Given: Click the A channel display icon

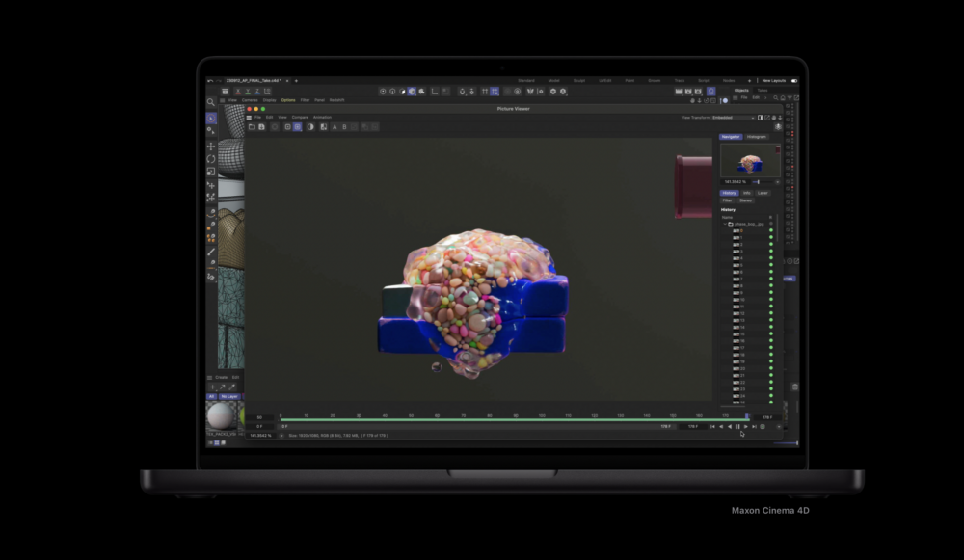Looking at the screenshot, I should click(x=335, y=126).
